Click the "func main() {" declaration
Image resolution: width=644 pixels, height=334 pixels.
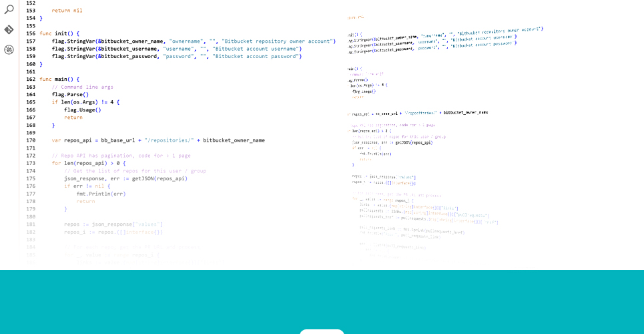59,79
